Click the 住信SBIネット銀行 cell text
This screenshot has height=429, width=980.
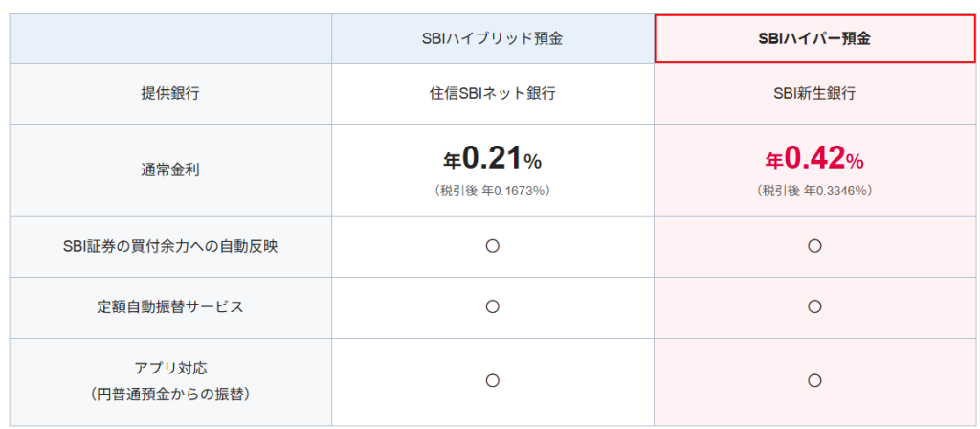point(492,94)
